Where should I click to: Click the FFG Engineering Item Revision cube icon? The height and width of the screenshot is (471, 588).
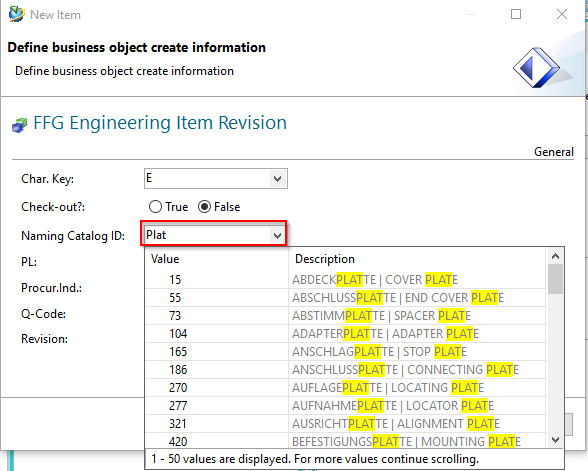20,125
